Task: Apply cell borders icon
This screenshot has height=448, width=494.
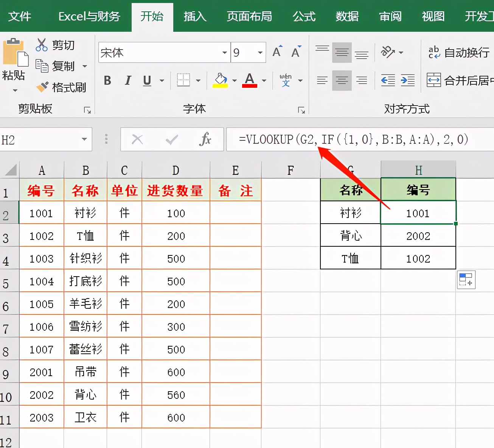Action: pos(183,80)
